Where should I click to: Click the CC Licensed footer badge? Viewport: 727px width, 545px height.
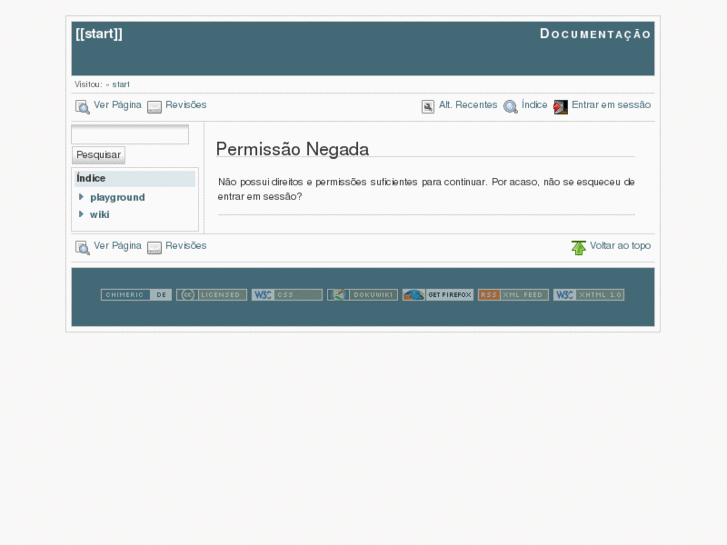[211, 295]
